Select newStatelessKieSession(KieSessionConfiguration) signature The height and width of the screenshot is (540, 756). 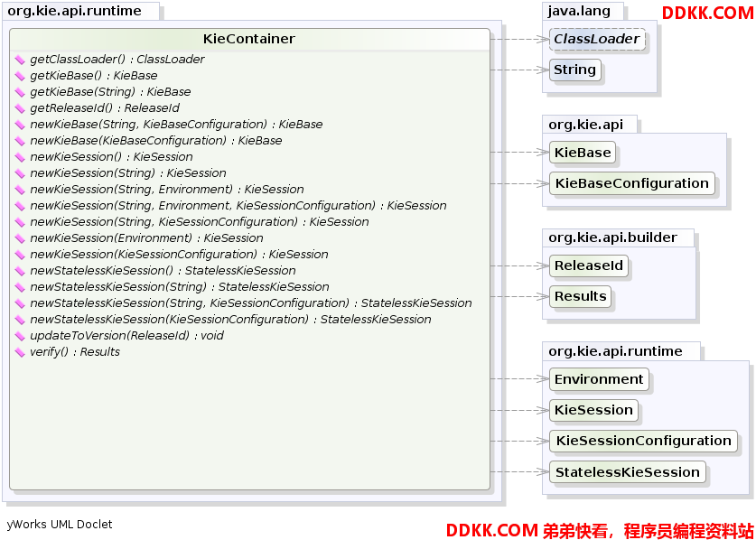[x=230, y=319]
